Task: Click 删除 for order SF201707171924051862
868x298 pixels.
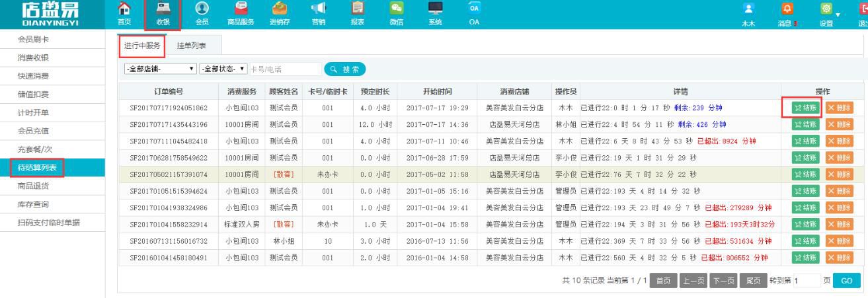Action: (x=839, y=108)
